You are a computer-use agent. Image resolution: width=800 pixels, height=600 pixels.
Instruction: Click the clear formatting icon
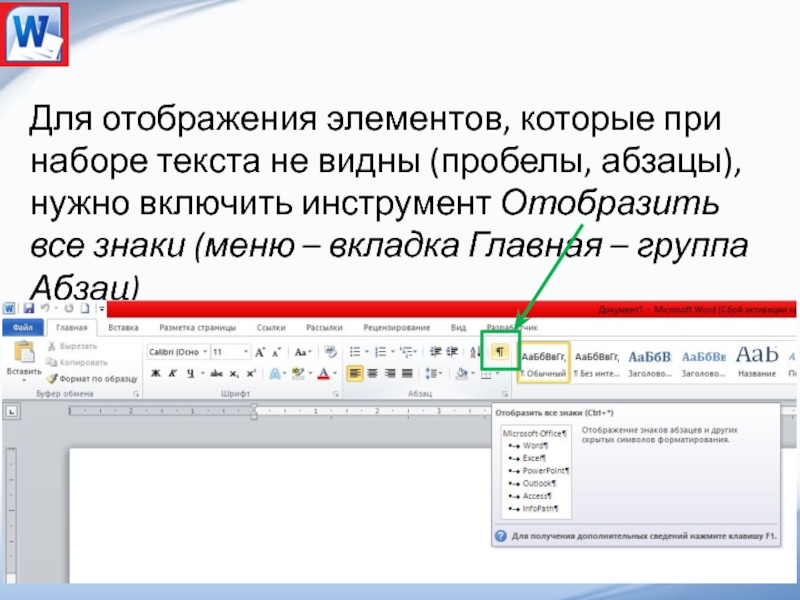click(x=329, y=352)
